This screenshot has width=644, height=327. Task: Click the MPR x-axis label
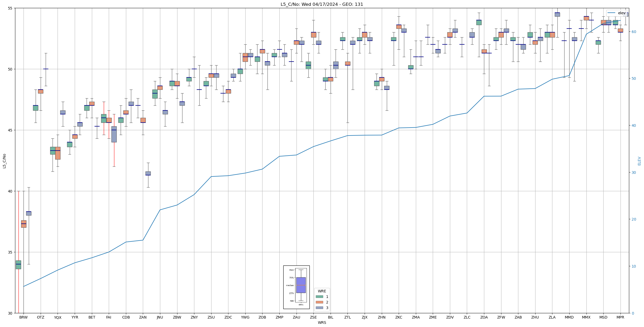620,317
